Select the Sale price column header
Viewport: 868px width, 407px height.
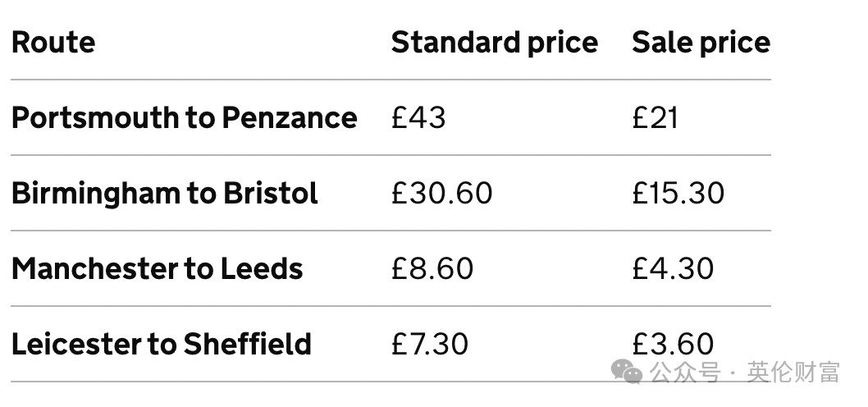coord(701,42)
